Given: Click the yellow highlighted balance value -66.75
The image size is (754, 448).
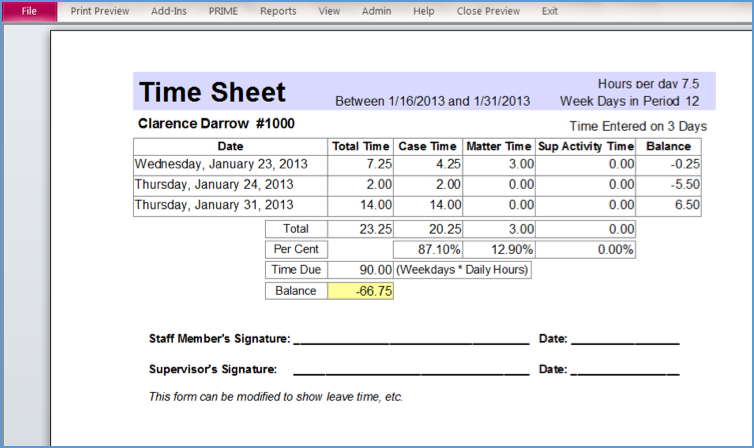Looking at the screenshot, I should click(x=361, y=291).
